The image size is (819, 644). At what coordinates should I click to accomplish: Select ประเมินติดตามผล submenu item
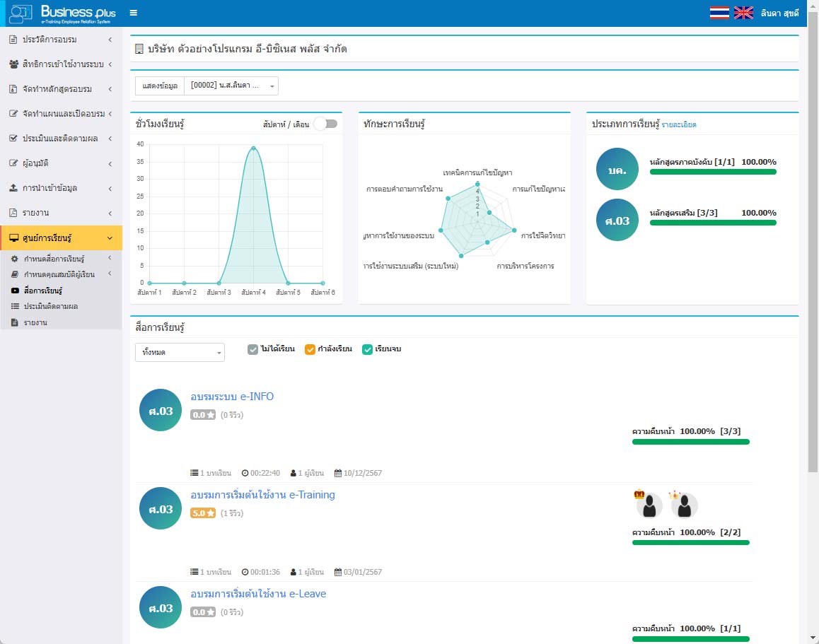[x=62, y=306]
